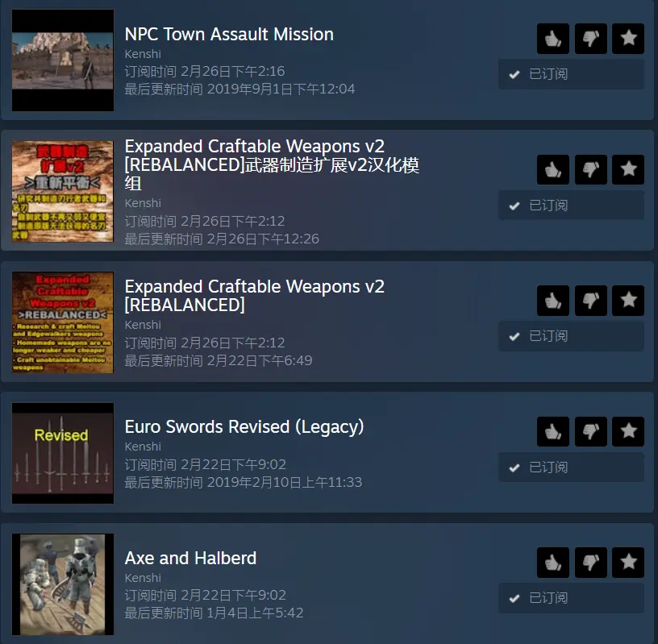
Task: Unsubscribe from Axe and Halberd
Action: (571, 598)
